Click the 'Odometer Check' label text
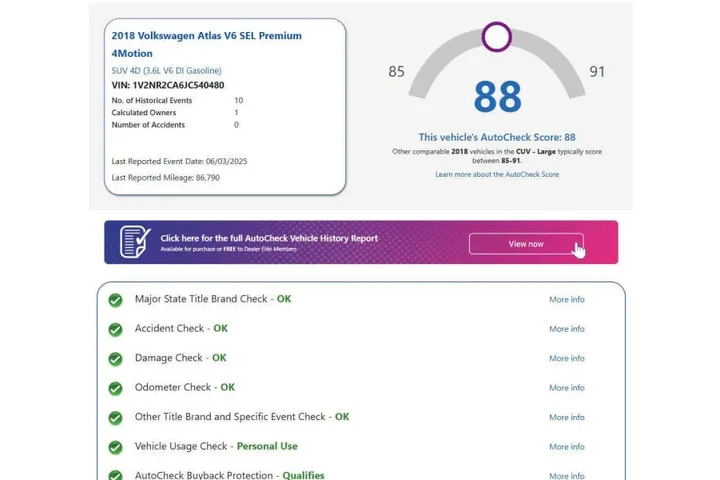720x480 pixels. 173,387
